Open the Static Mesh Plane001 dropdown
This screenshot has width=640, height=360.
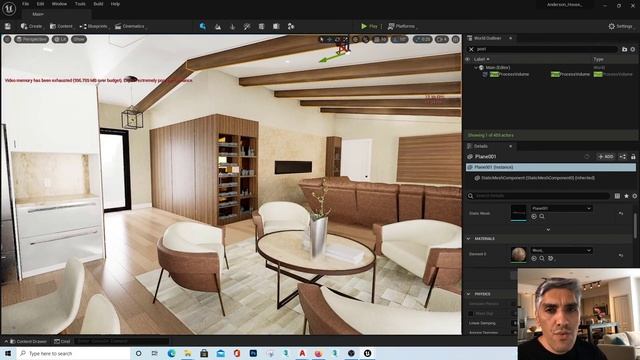tap(561, 208)
